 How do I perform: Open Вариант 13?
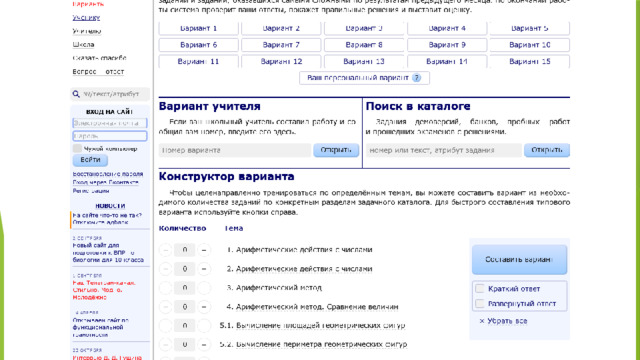[x=364, y=61]
